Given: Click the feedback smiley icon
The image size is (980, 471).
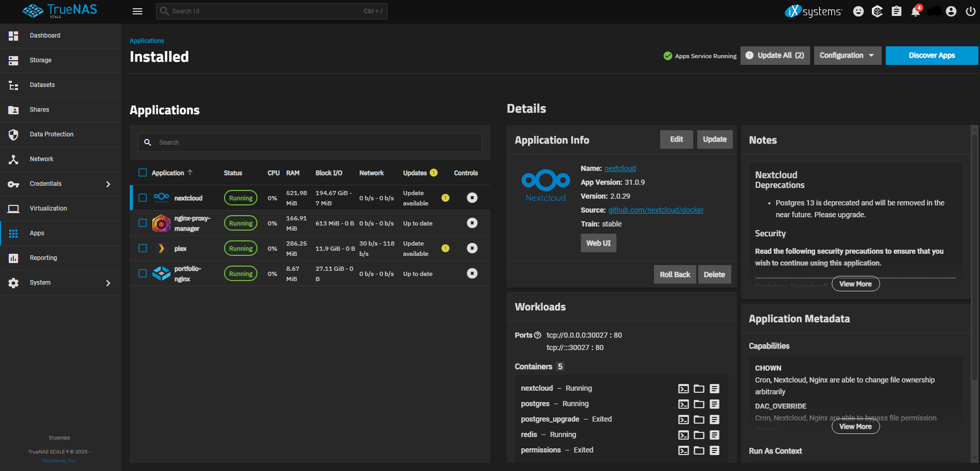Looking at the screenshot, I should 858,11.
